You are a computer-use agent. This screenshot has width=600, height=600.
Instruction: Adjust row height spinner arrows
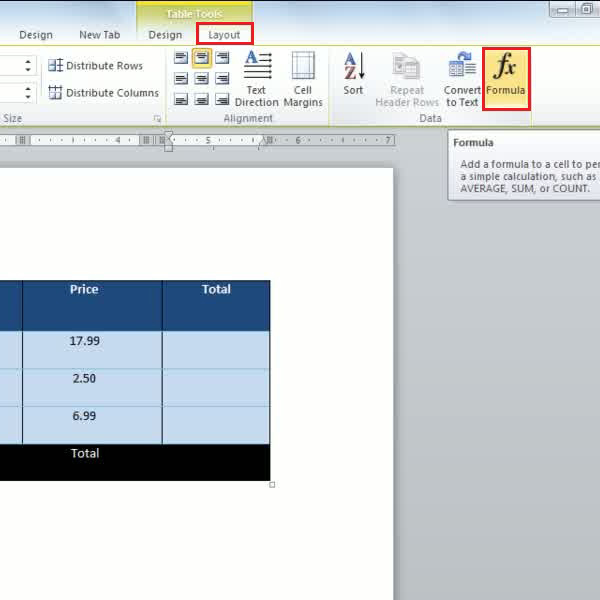pyautogui.click(x=28, y=65)
